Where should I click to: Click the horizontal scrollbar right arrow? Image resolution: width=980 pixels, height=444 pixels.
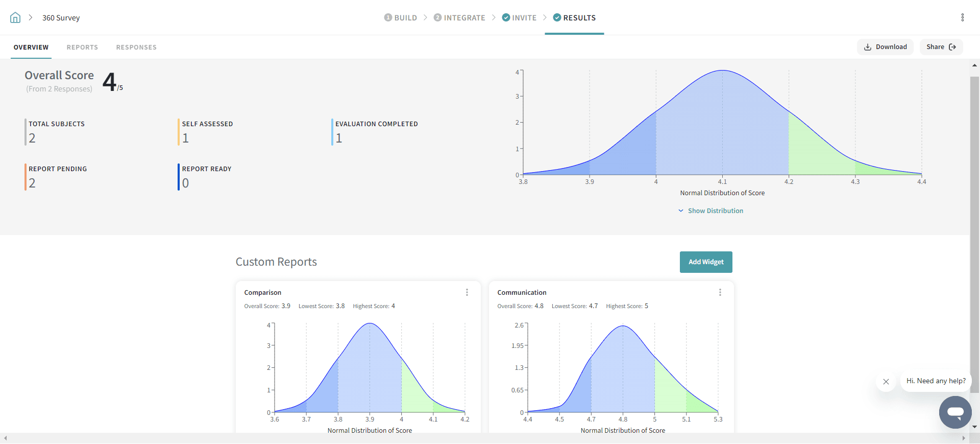point(964,438)
